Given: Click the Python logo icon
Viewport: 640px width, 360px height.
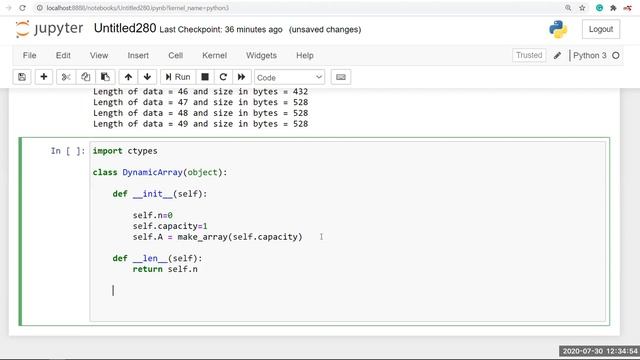Looking at the screenshot, I should tap(558, 29).
